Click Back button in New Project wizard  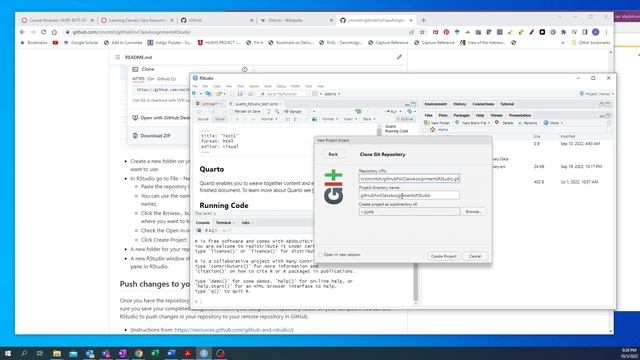tap(333, 154)
